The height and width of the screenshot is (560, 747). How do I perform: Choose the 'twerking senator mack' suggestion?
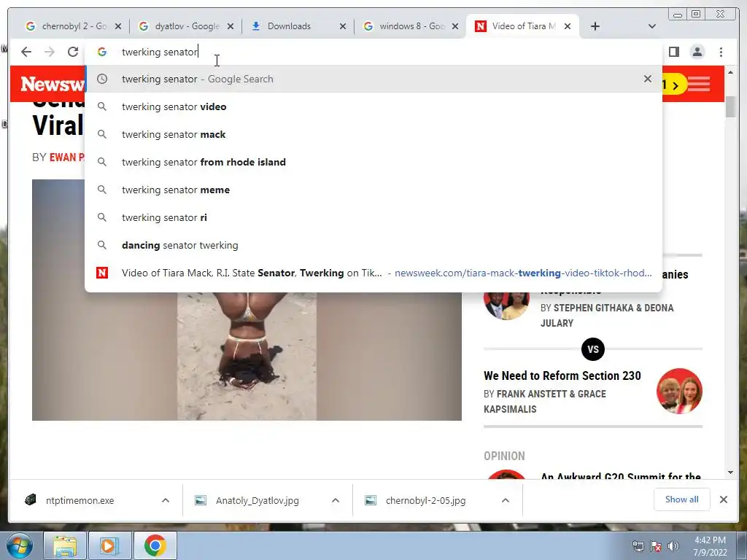point(373,134)
